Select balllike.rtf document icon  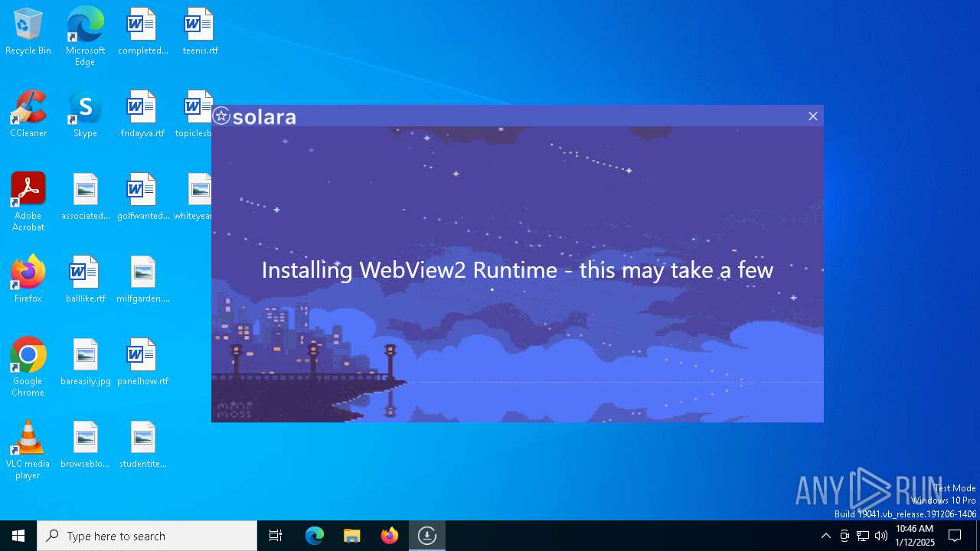pos(85,280)
